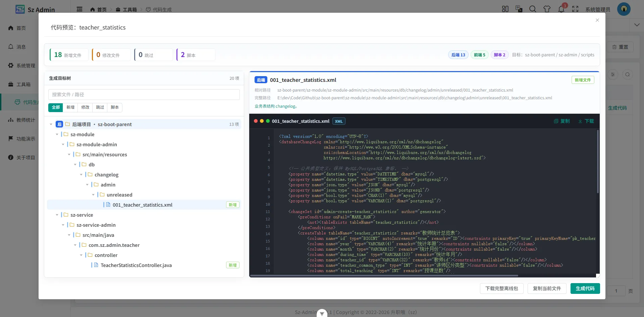Click the 后端 13 tag
644x317 pixels.
458,55
